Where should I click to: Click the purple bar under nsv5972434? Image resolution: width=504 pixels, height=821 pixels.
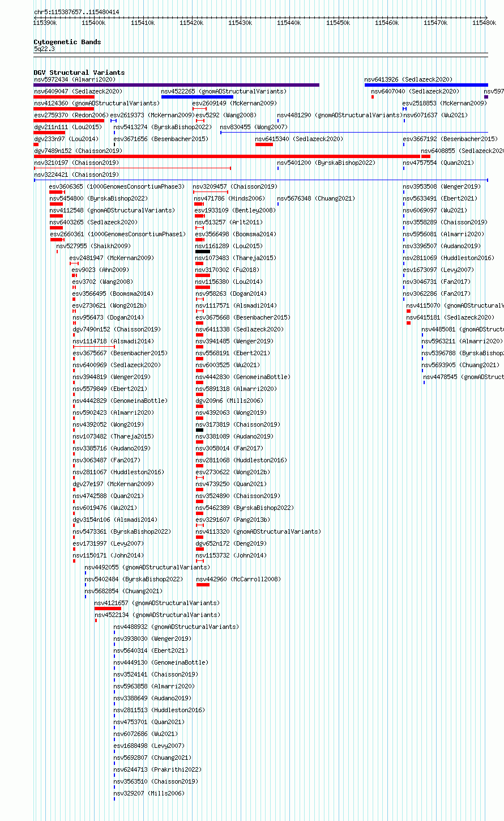(x=177, y=85)
